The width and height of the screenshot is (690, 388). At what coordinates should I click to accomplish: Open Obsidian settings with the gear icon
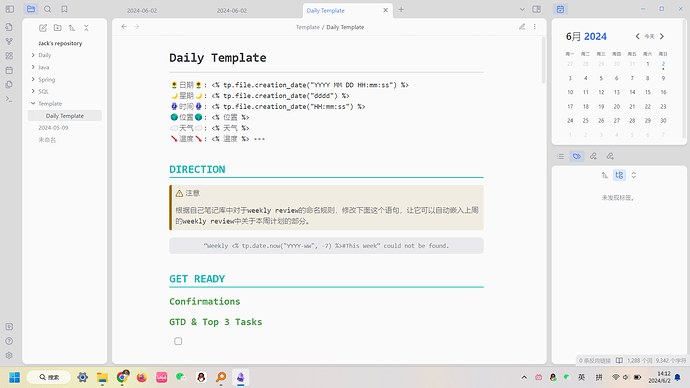point(9,355)
